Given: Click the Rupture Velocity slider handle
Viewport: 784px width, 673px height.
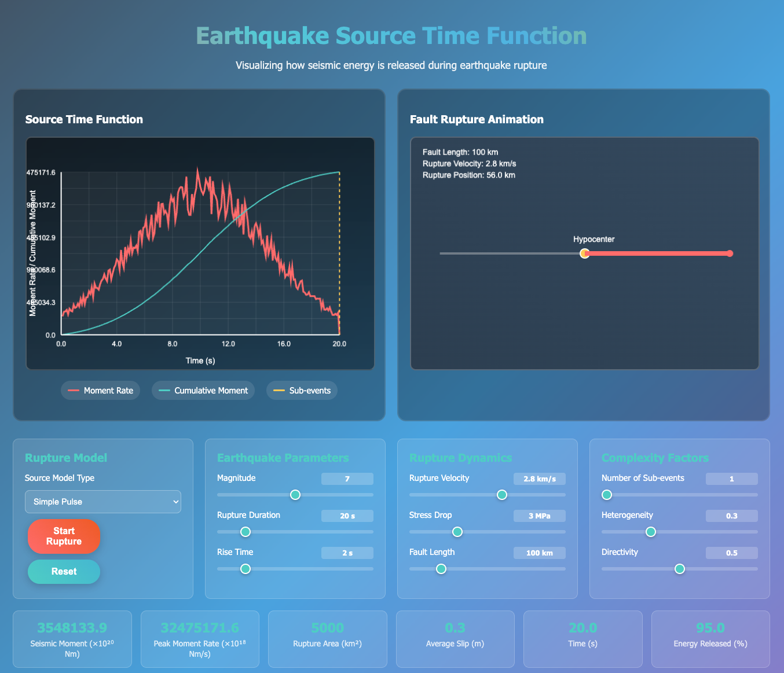Looking at the screenshot, I should coord(501,495).
